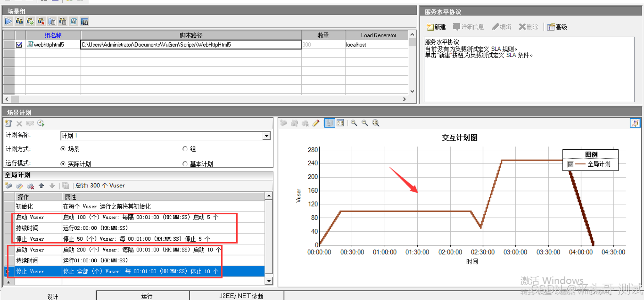This screenshot has width=644, height=300.
Task: Toggle the 全局计划 legend checkbox
Action: [570, 164]
